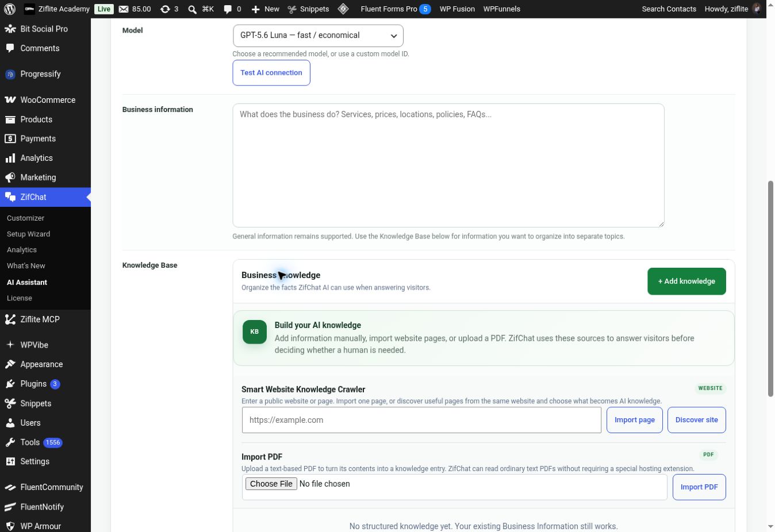The height and width of the screenshot is (532, 775).
Task: Open the comments bubble icon in admin bar
Action: 228,9
